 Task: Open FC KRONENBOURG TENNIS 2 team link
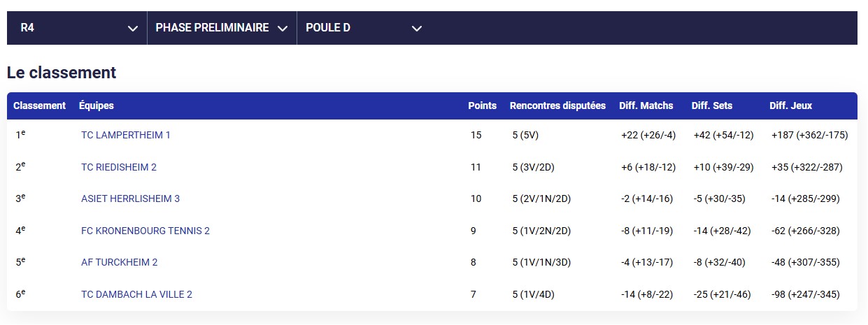(x=145, y=231)
